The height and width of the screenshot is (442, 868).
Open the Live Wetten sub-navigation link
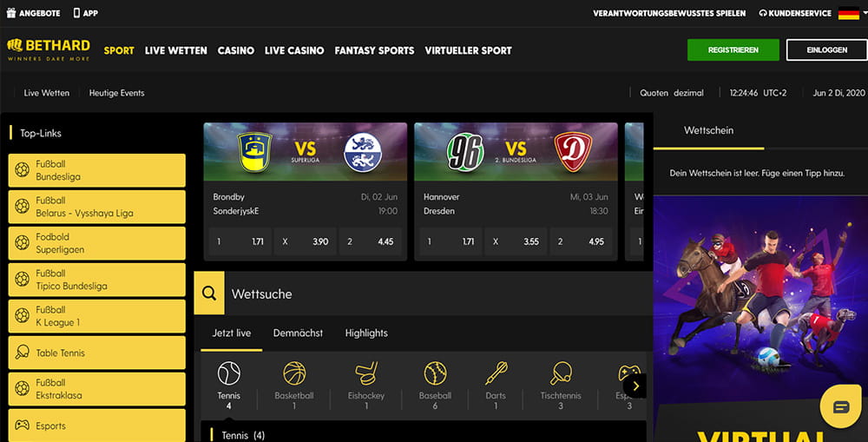click(47, 93)
